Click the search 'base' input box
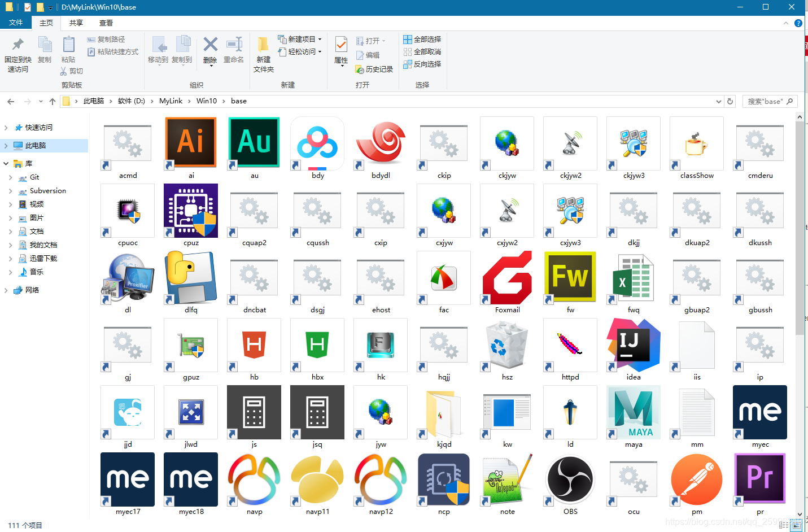This screenshot has height=532, width=808. (769, 102)
